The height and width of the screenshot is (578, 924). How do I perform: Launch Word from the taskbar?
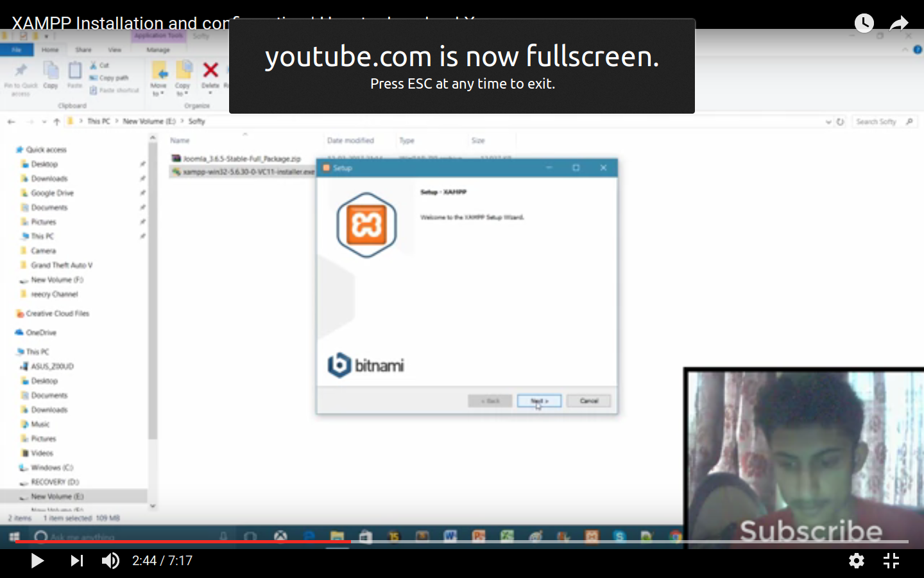[450, 536]
